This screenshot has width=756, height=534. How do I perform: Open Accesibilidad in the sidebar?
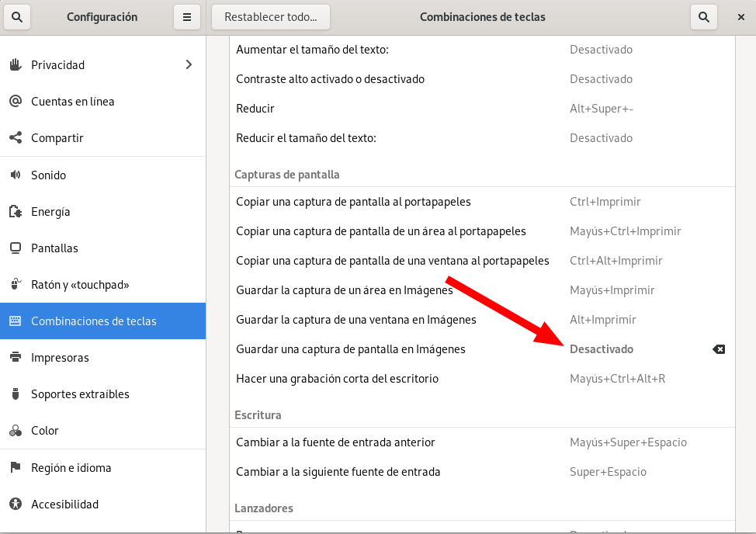click(64, 505)
